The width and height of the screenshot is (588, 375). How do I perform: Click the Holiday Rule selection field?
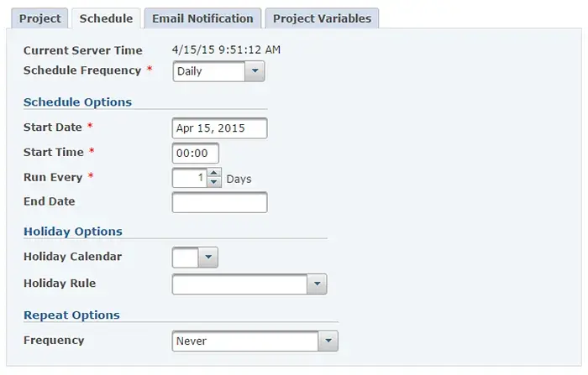(x=239, y=284)
